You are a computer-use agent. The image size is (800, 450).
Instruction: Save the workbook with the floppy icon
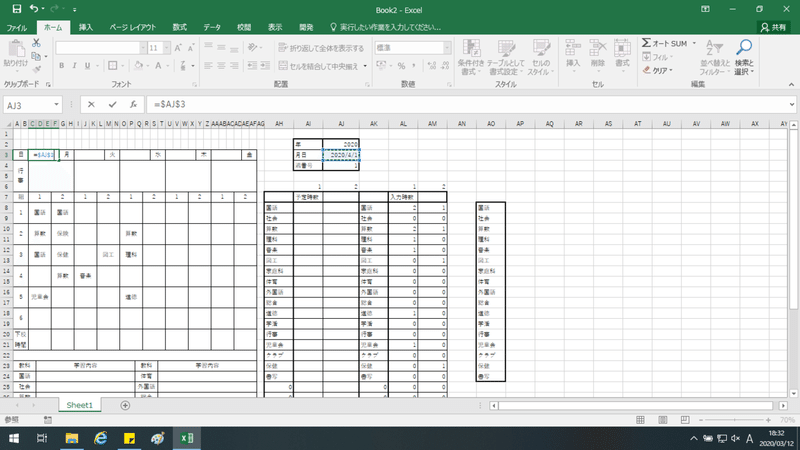coord(17,9)
